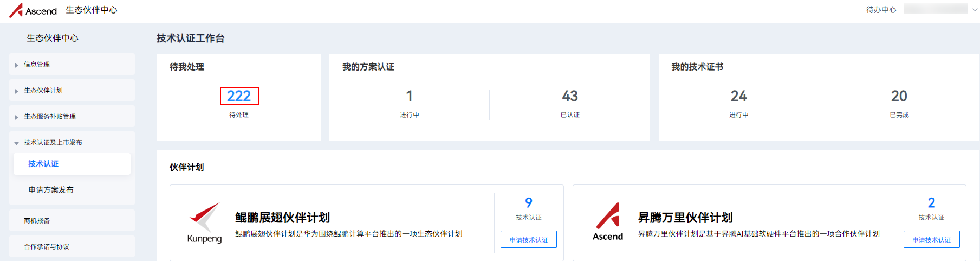
Task: Click the 我的技术证书 card heading
Action: [x=697, y=67]
